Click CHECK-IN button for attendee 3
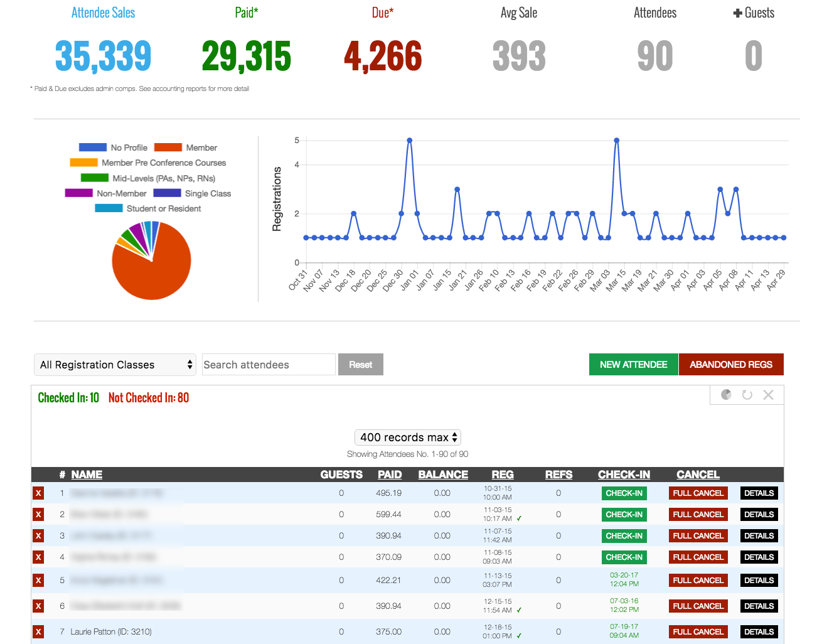This screenshot has height=644, width=817. pos(624,536)
